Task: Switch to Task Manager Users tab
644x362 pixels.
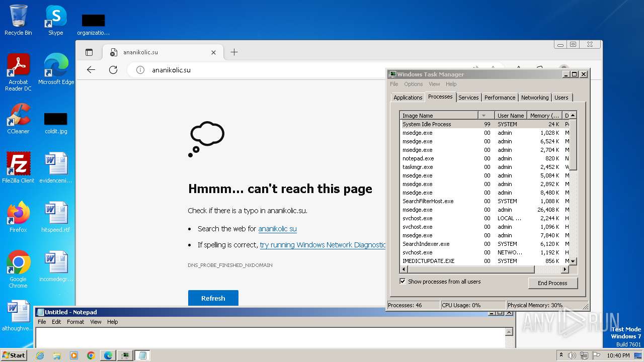Action: coord(561,98)
